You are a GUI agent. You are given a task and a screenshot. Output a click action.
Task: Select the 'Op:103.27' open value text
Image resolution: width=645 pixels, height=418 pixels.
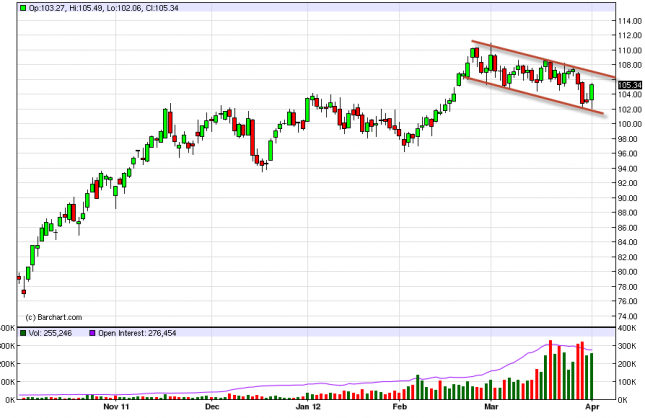[x=47, y=8]
